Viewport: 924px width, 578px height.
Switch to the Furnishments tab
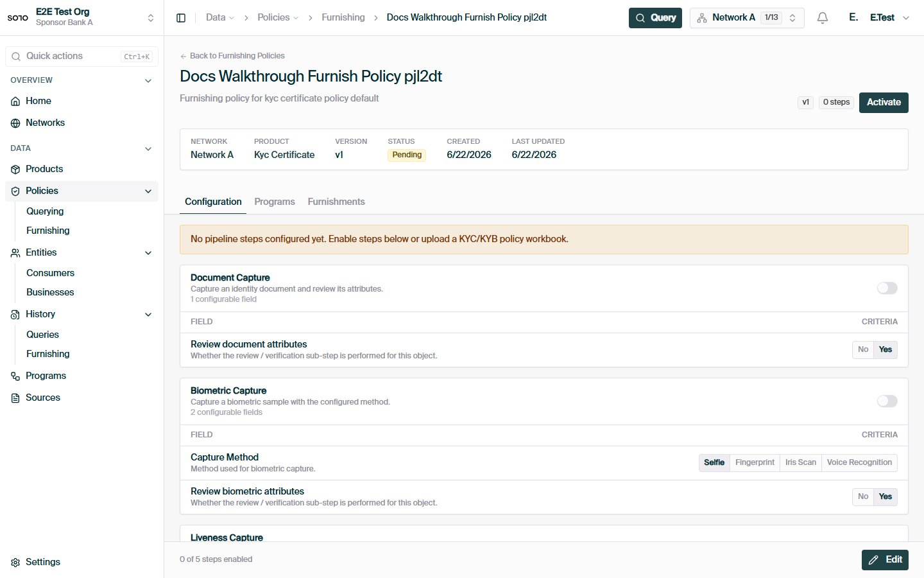(336, 202)
